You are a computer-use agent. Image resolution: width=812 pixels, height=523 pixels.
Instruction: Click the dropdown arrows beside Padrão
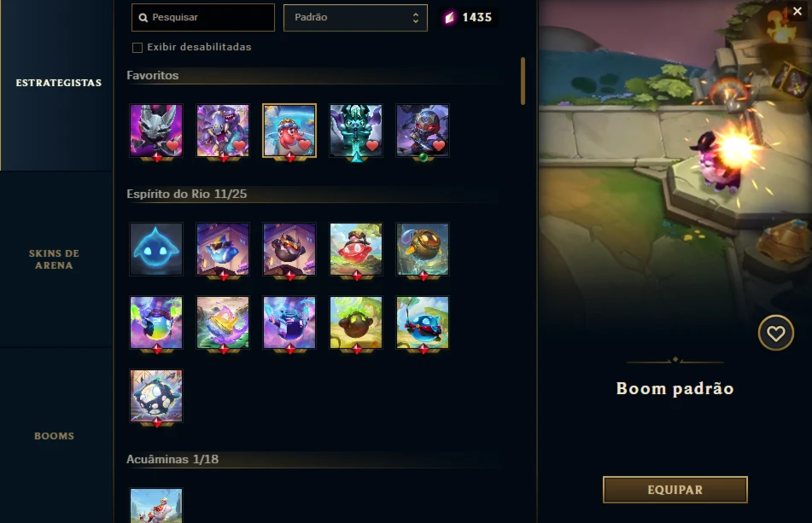[x=415, y=18]
